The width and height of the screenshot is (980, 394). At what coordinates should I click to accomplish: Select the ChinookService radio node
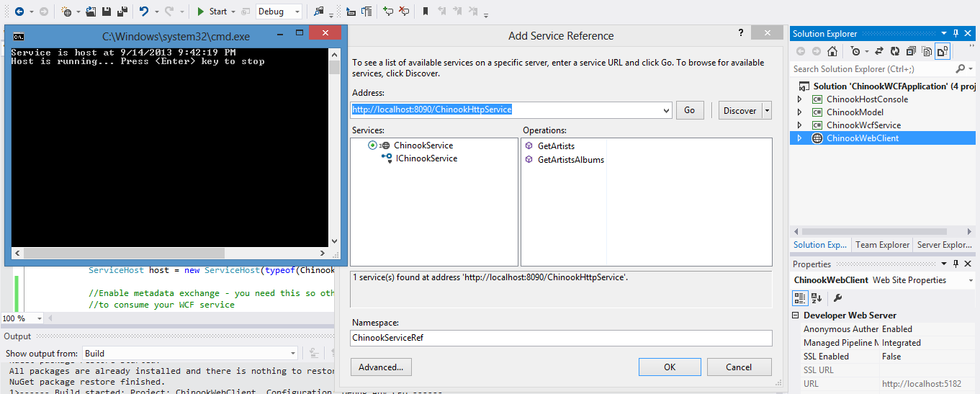click(x=372, y=145)
